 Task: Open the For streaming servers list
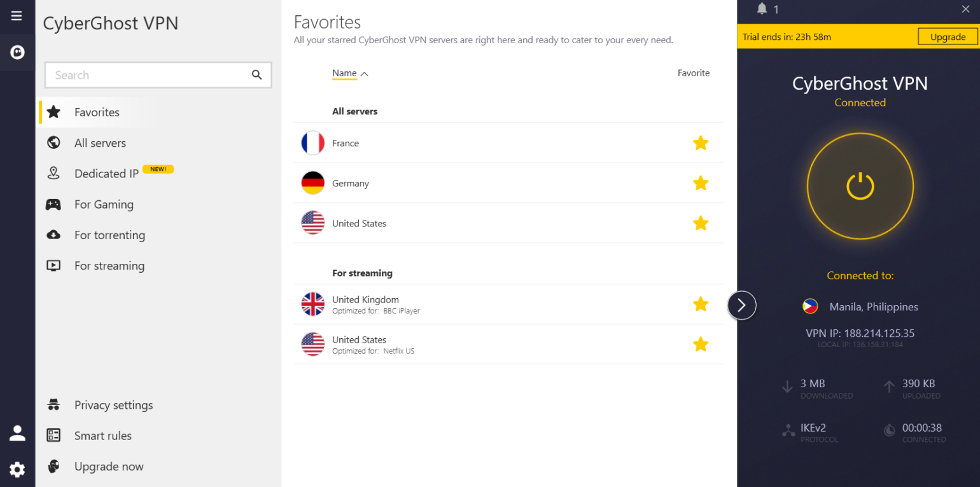click(x=108, y=265)
